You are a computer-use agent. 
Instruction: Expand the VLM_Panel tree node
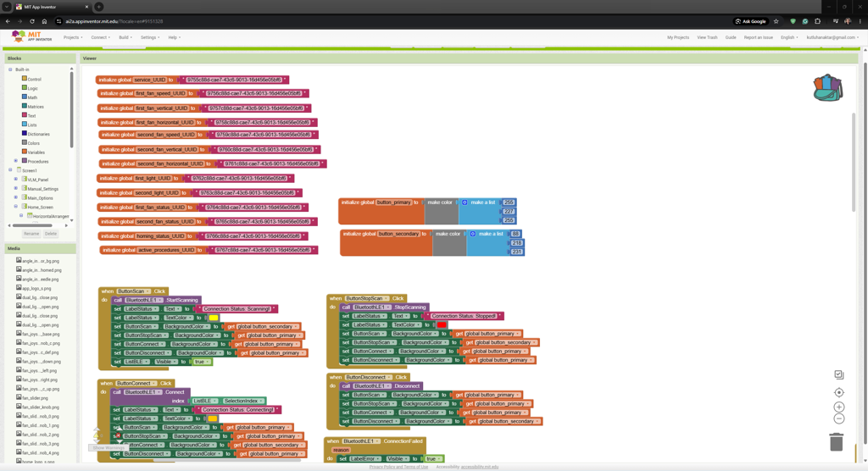15,180
